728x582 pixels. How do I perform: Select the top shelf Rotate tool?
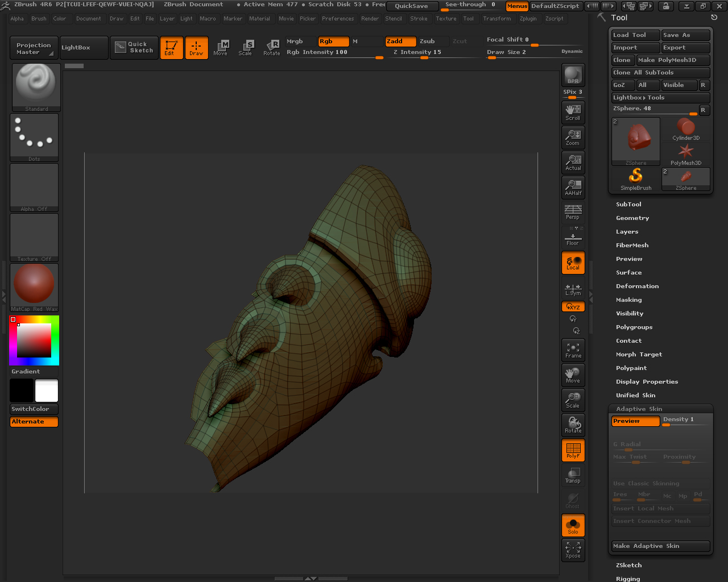271,48
